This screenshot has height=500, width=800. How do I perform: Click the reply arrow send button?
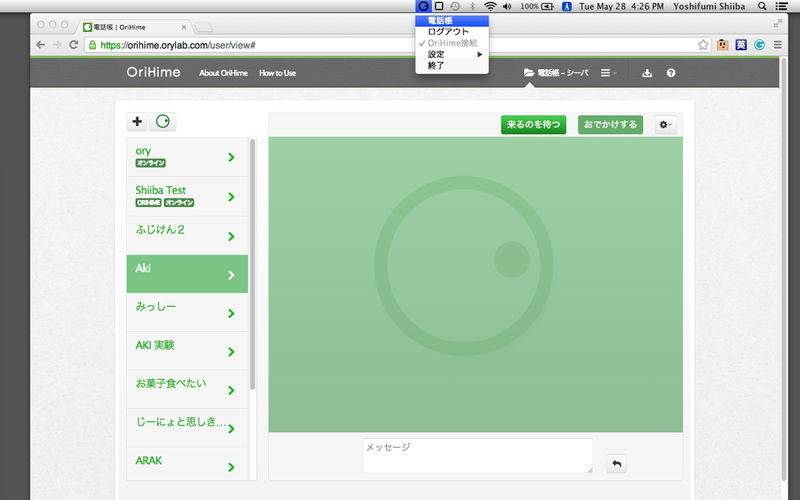point(616,464)
